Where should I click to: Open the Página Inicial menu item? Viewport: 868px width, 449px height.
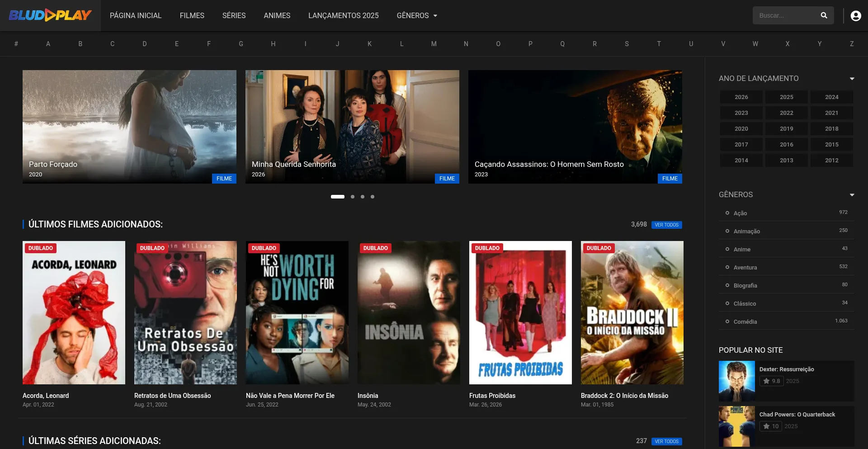(x=136, y=15)
